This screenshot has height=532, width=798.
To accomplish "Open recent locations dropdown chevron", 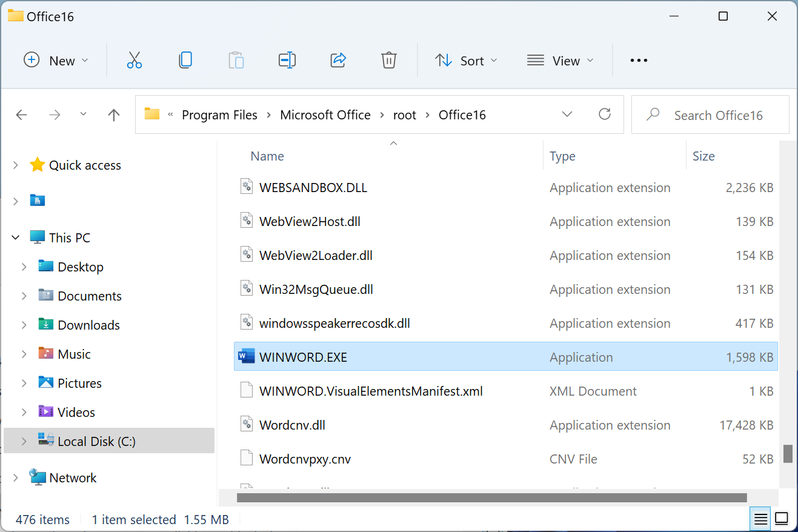I will click(83, 115).
